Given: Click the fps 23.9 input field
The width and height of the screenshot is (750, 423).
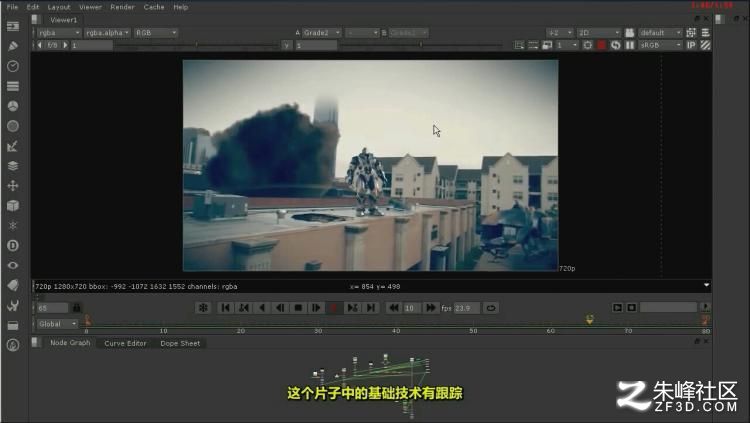Looking at the screenshot, I should pyautogui.click(x=467, y=308).
